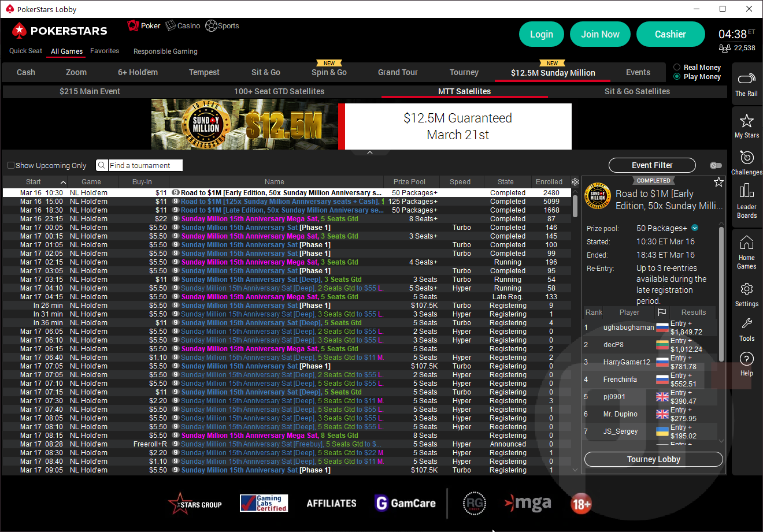Select the Freeroll+R Freebuy satellite row
Viewport: 763px width, 532px height.
pos(286,444)
